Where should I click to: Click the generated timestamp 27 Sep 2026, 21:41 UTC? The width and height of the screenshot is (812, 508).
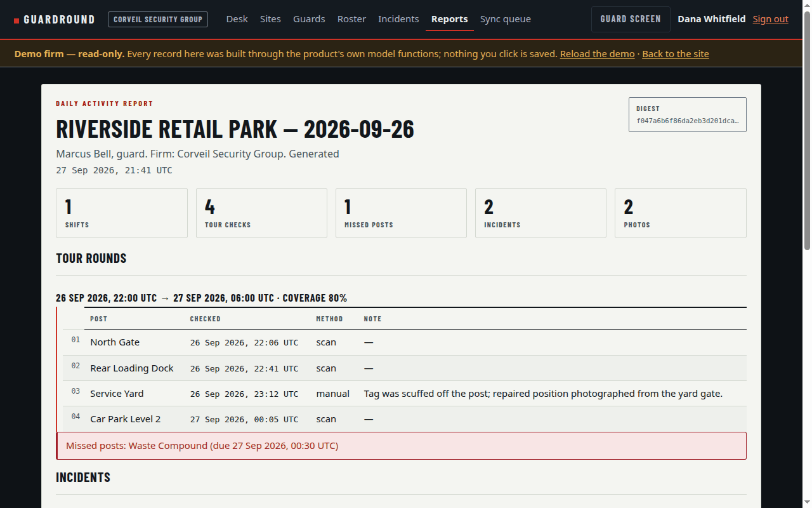click(x=114, y=170)
